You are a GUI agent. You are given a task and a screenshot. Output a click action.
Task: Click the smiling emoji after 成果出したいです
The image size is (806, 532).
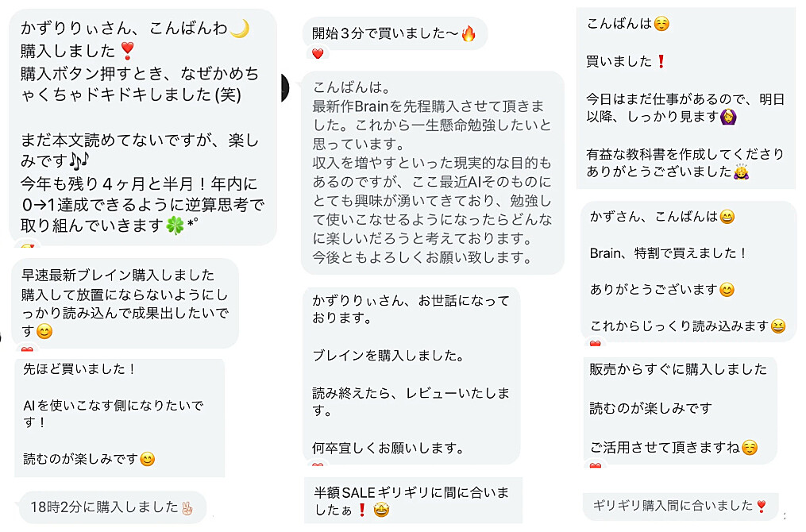point(44,332)
